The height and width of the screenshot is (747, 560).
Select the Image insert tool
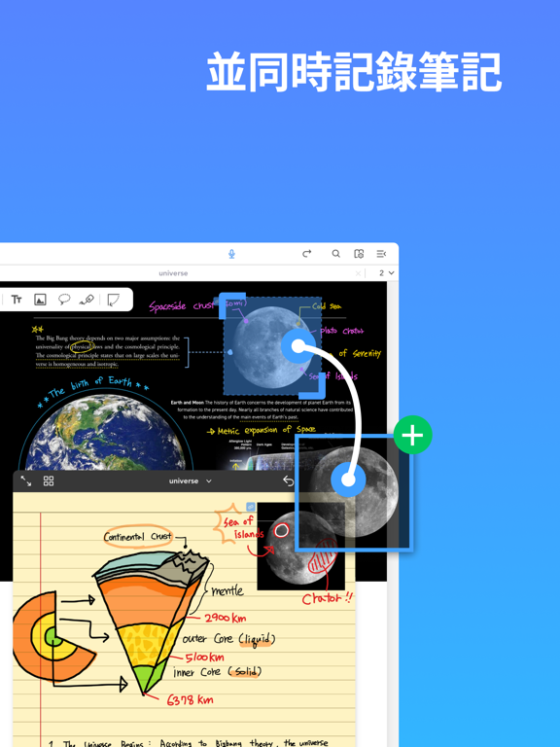click(x=41, y=300)
